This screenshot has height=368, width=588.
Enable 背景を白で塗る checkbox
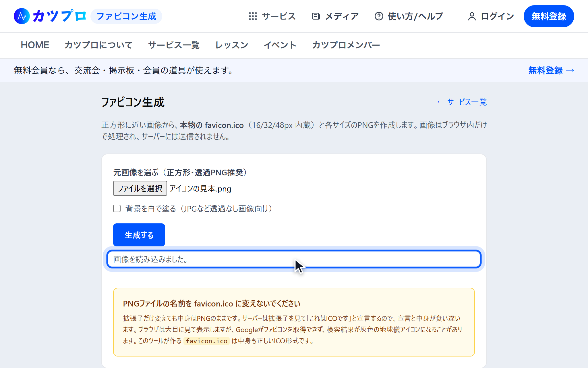117,208
